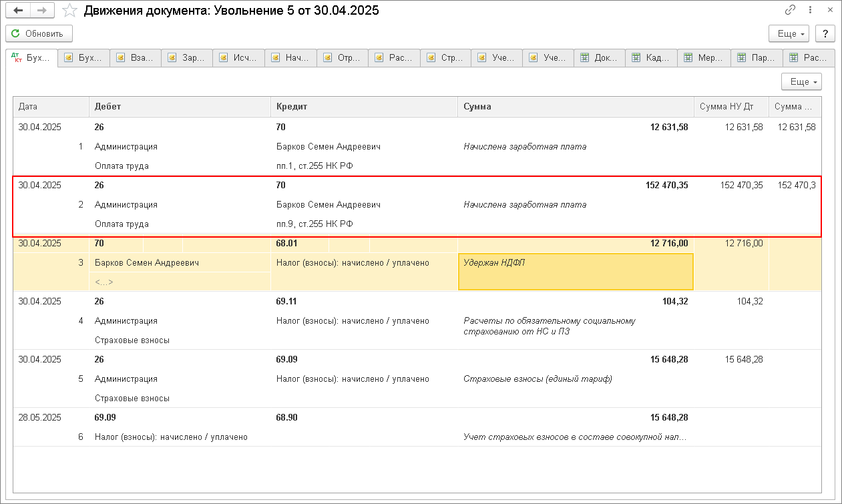Open the Мер... table tab

coord(704,58)
